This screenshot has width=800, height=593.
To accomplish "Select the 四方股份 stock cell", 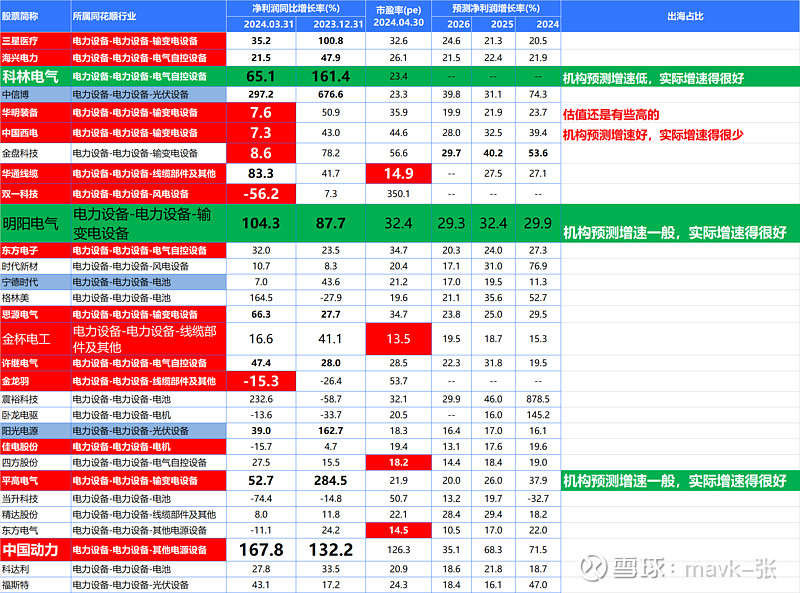I will [35, 462].
